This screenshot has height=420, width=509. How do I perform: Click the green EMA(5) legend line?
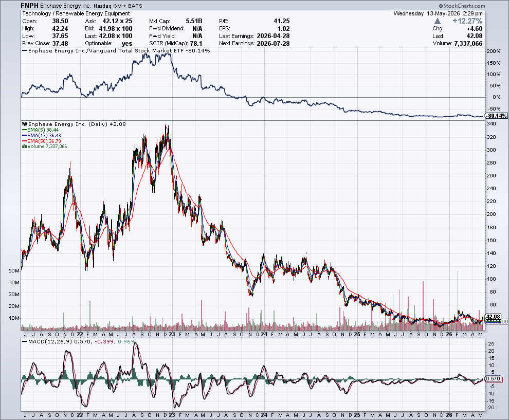(x=24, y=130)
